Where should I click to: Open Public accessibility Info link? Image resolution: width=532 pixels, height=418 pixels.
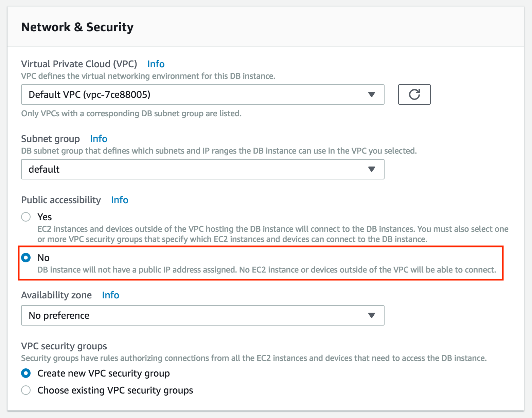click(120, 200)
